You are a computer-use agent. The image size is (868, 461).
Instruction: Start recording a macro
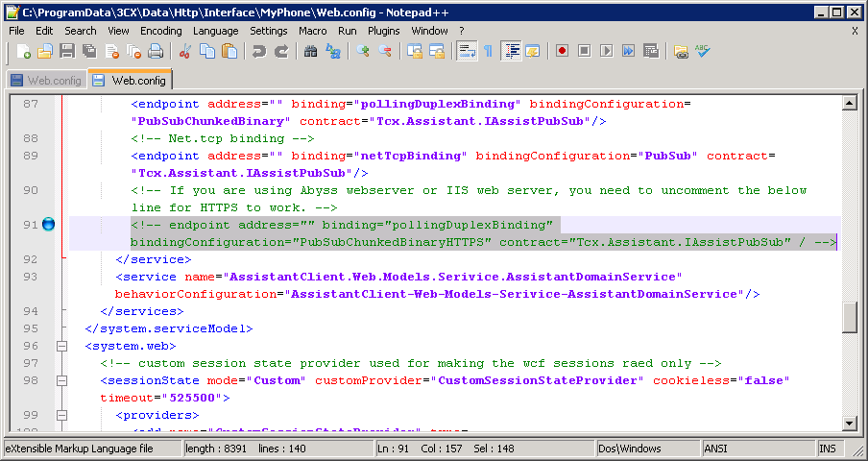point(562,52)
